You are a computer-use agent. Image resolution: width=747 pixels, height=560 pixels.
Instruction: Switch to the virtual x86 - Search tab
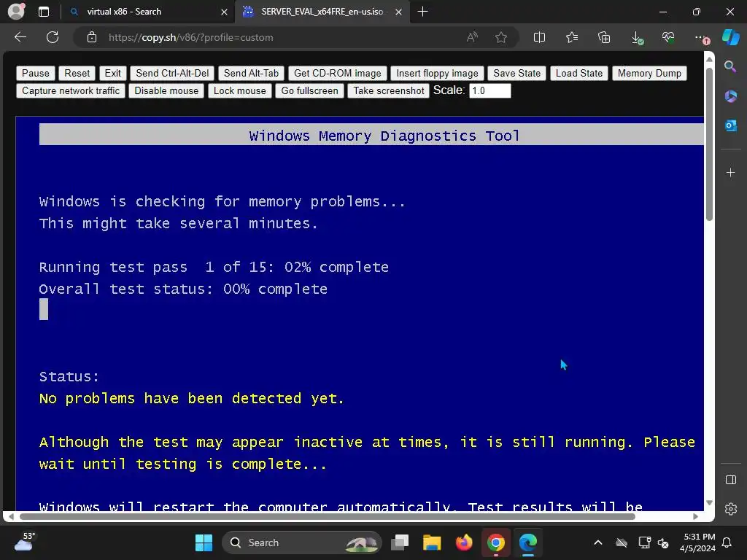pyautogui.click(x=147, y=12)
